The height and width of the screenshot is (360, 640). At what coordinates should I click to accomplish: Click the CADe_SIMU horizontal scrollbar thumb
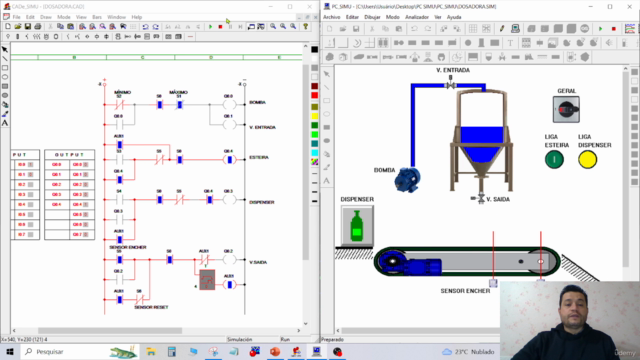click(x=110, y=331)
